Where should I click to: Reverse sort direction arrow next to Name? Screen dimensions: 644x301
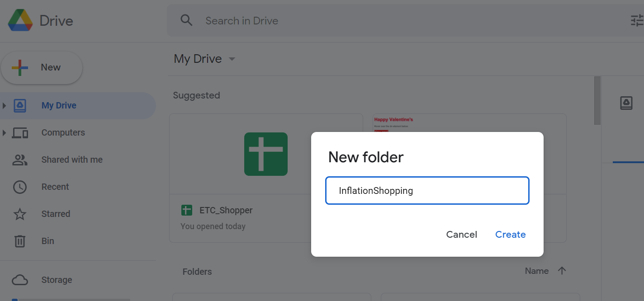[562, 271]
